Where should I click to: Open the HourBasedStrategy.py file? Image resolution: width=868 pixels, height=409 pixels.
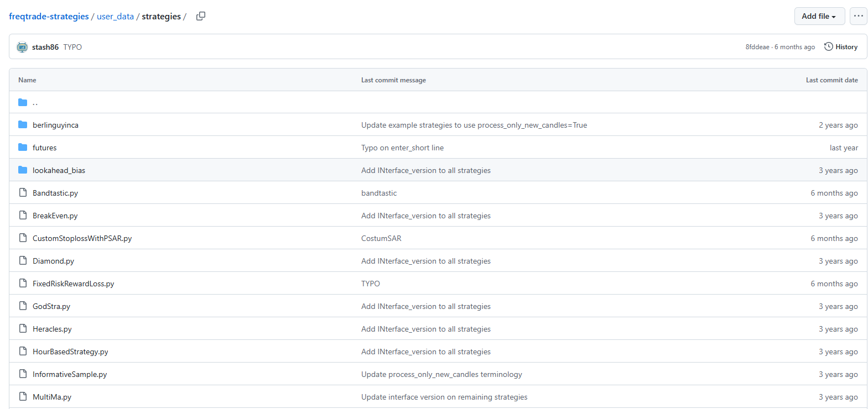pos(70,352)
